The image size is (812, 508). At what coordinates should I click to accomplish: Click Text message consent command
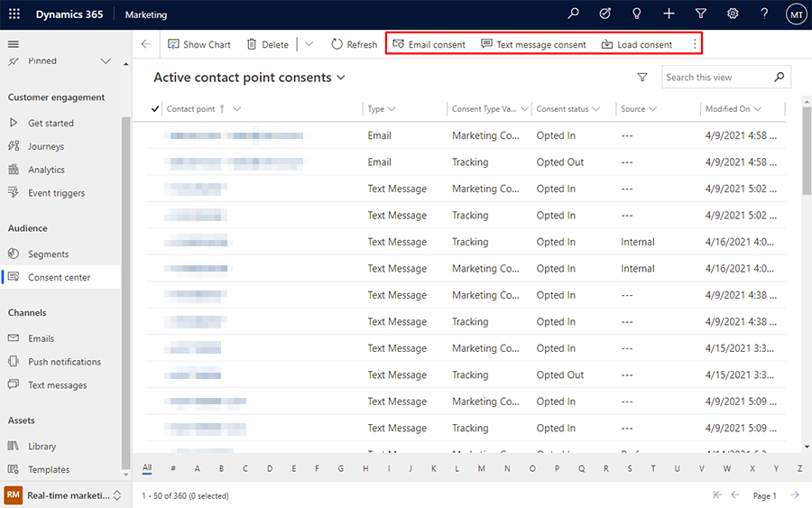point(533,44)
